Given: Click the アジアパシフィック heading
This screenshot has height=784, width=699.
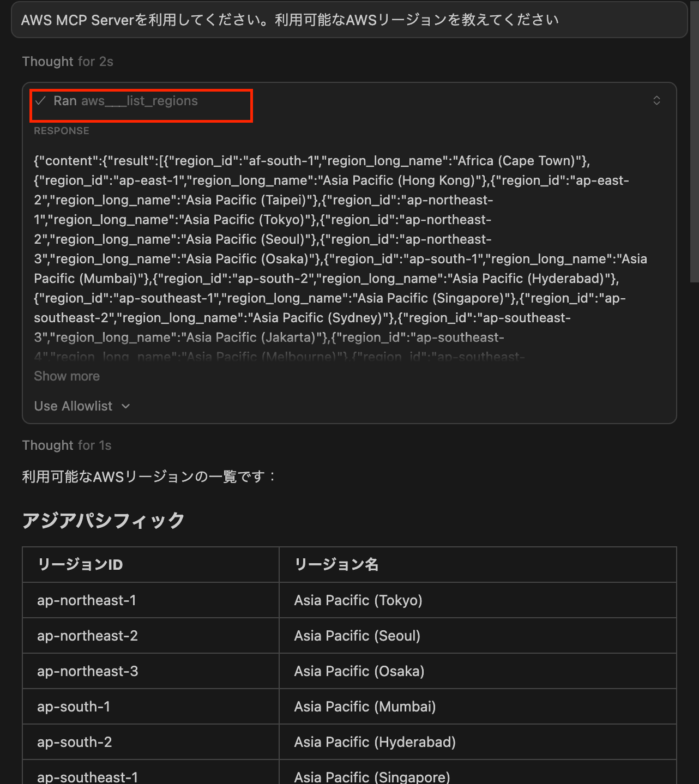Looking at the screenshot, I should 104,520.
